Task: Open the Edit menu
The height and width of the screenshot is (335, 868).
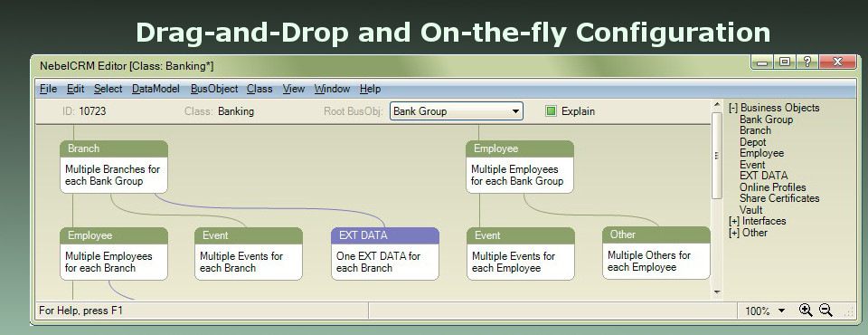Action: point(75,89)
